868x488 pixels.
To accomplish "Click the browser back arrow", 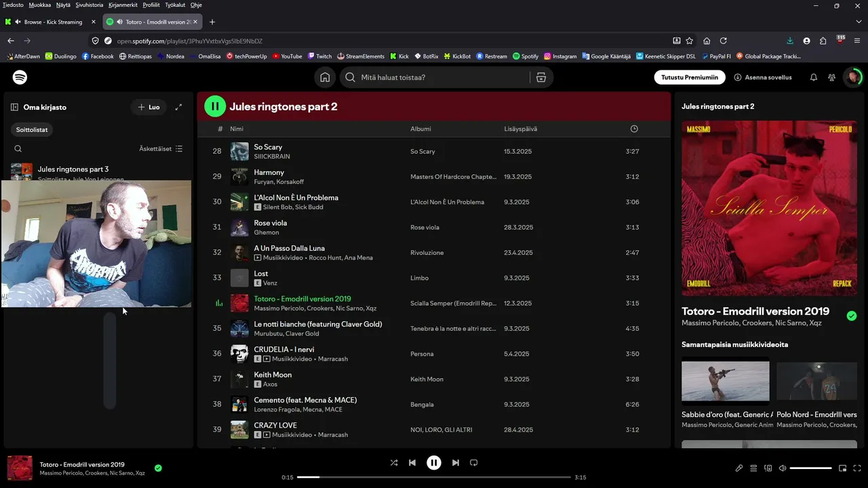I will pos(11,41).
